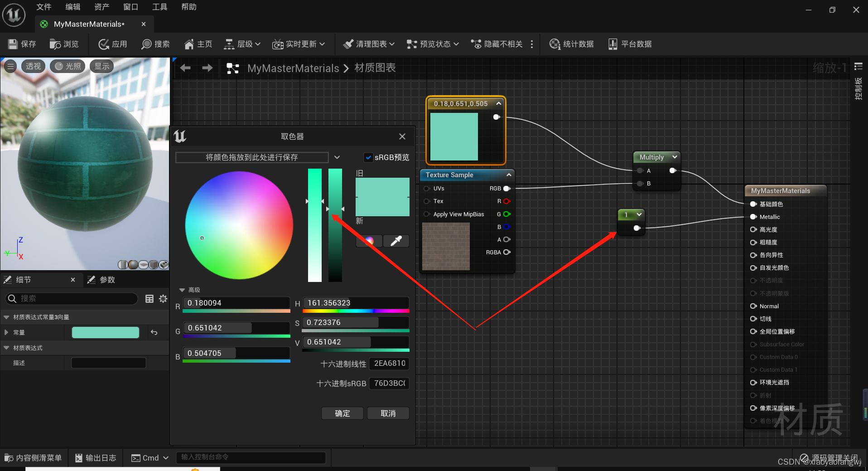Save the material with the 保存 button
868x471 pixels.
(22, 44)
